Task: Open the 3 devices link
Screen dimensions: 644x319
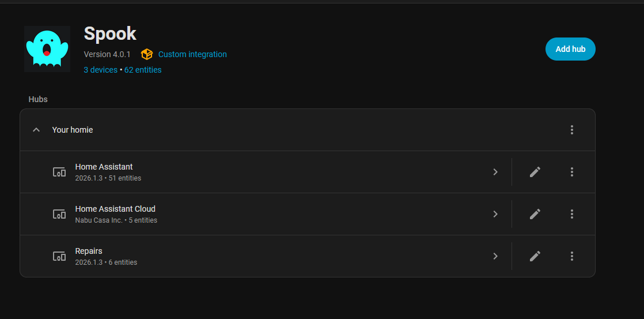Action: point(100,70)
